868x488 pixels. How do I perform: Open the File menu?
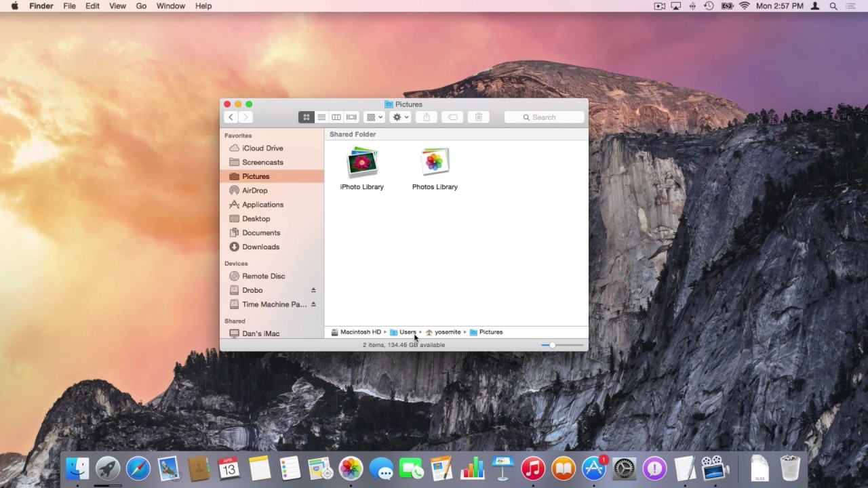pyautogui.click(x=69, y=6)
